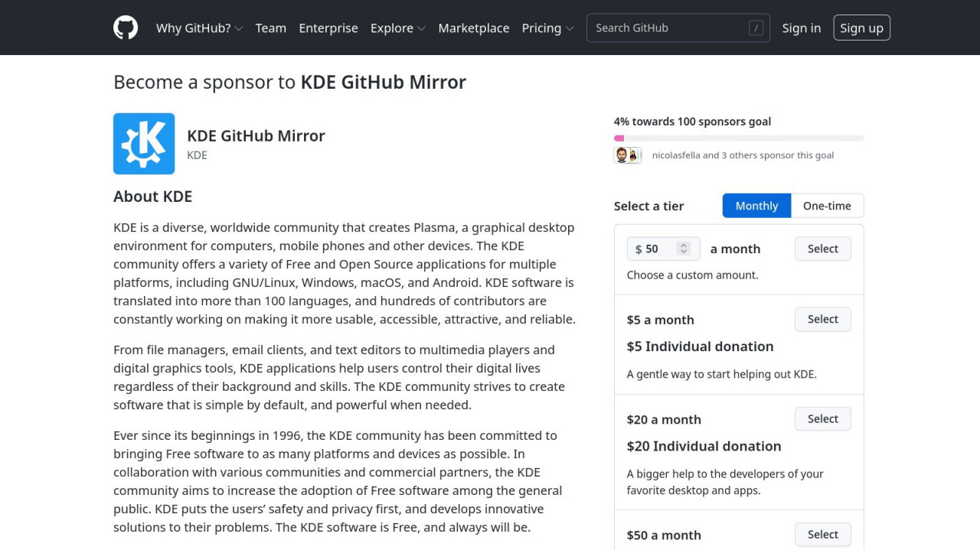Select the $5 a month tier

click(823, 319)
